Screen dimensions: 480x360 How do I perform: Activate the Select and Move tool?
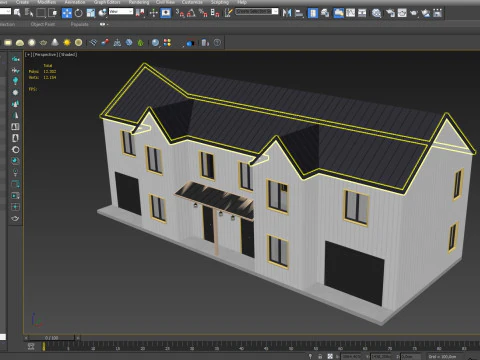click(67, 13)
